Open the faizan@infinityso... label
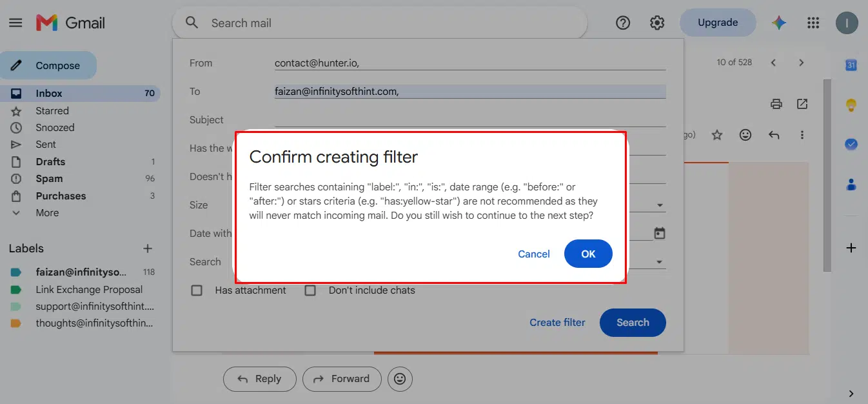 pyautogui.click(x=80, y=272)
